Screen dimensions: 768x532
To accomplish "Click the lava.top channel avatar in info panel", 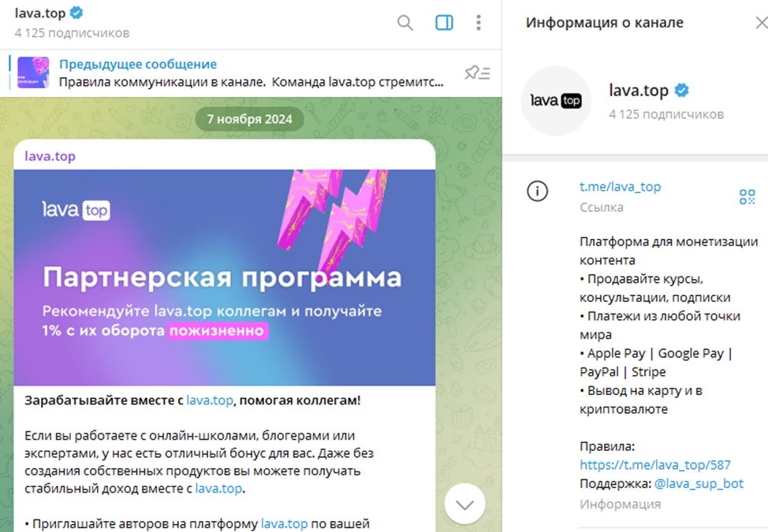I will 555,101.
